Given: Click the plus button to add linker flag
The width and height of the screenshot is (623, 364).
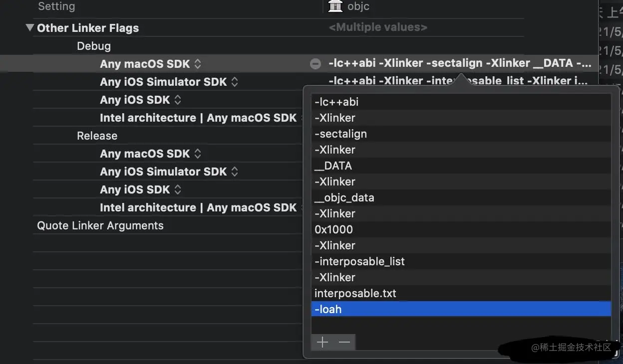Looking at the screenshot, I should tap(322, 342).
